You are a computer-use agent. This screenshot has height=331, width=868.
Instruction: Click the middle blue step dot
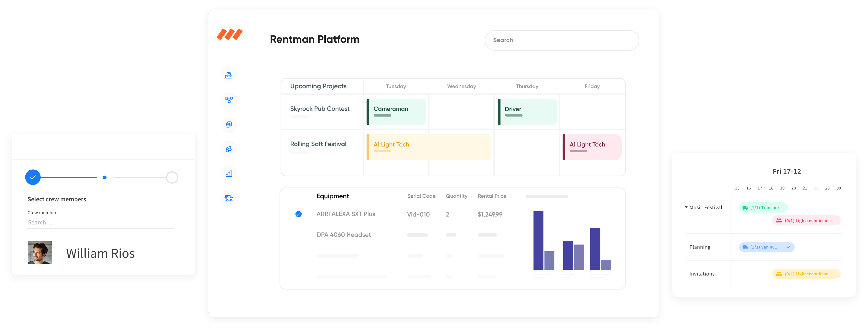pyautogui.click(x=105, y=178)
